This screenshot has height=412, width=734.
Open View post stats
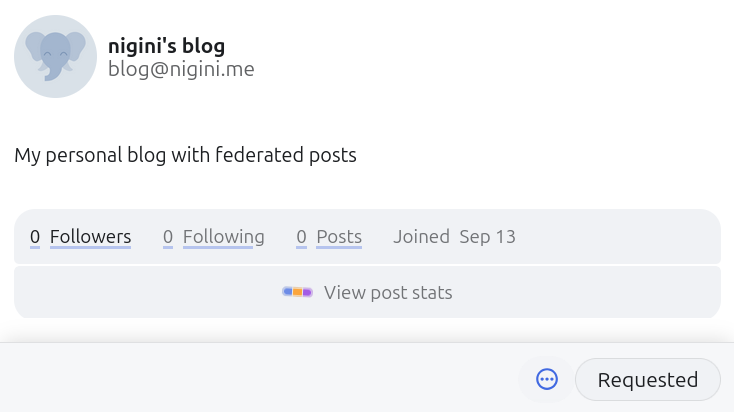point(387,292)
